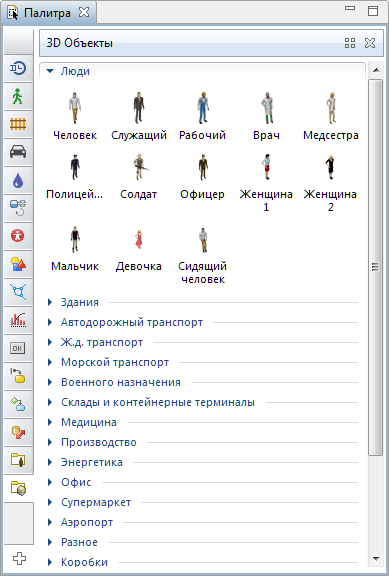Click the scrollbar down arrow

[x=376, y=559]
